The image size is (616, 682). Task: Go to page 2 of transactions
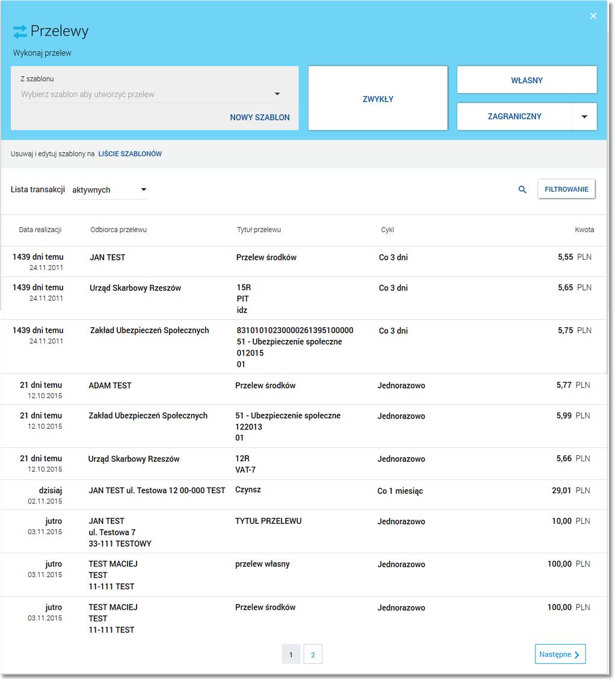click(x=313, y=654)
